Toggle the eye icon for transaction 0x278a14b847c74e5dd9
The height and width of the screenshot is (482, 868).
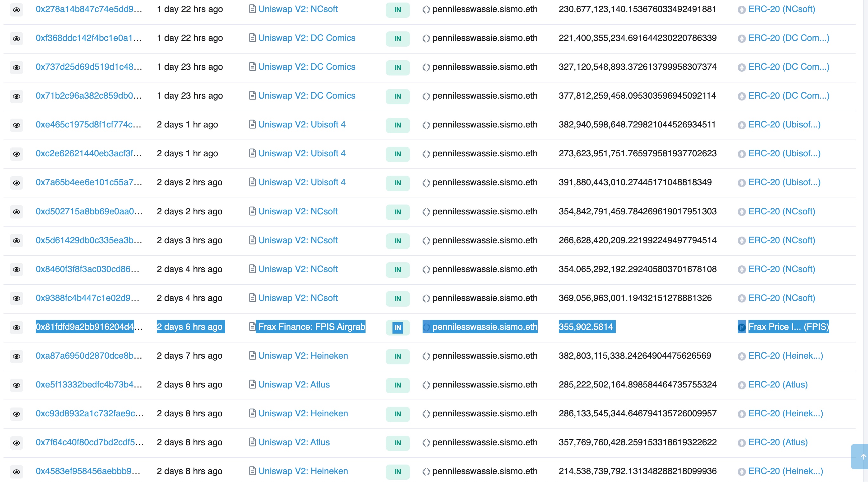(16, 10)
